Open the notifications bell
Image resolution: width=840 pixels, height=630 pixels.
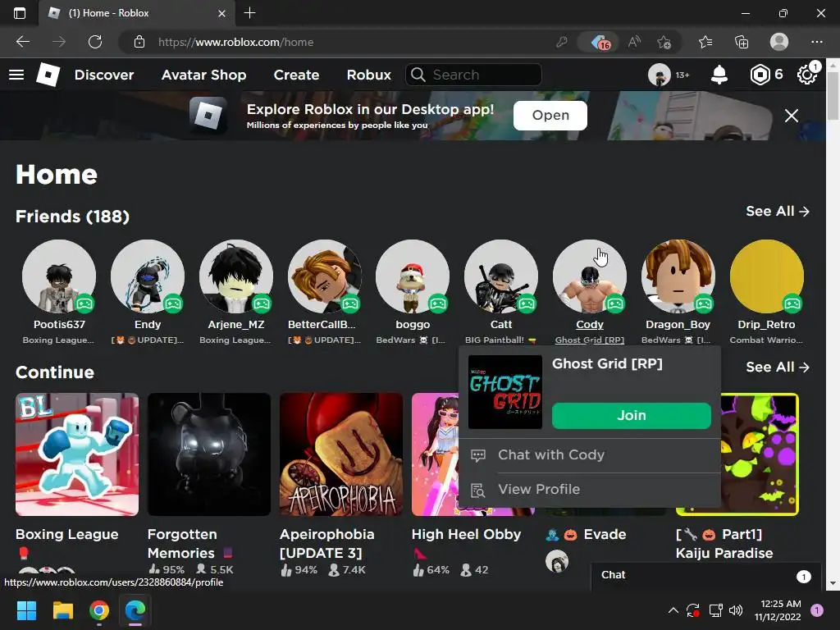719,75
